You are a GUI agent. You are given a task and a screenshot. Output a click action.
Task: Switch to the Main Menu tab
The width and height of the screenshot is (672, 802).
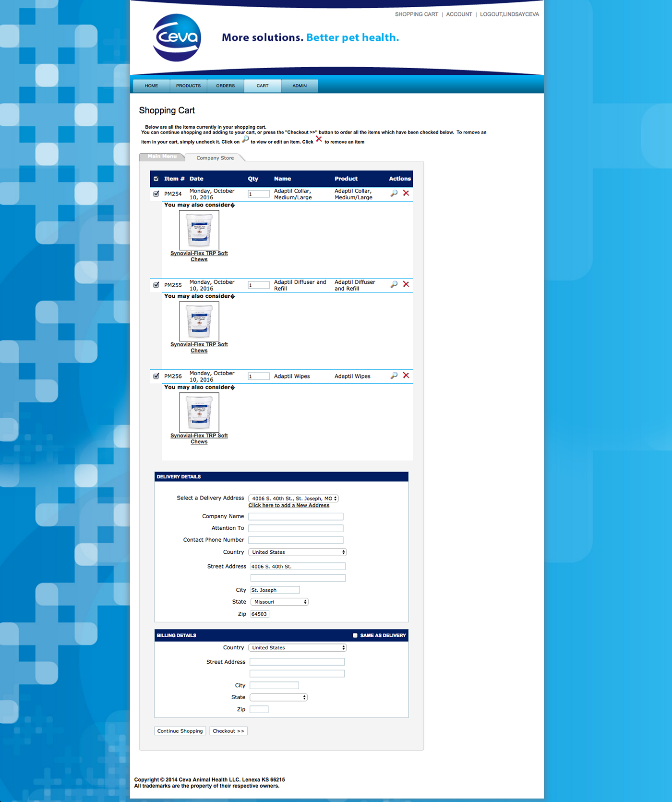(x=162, y=157)
